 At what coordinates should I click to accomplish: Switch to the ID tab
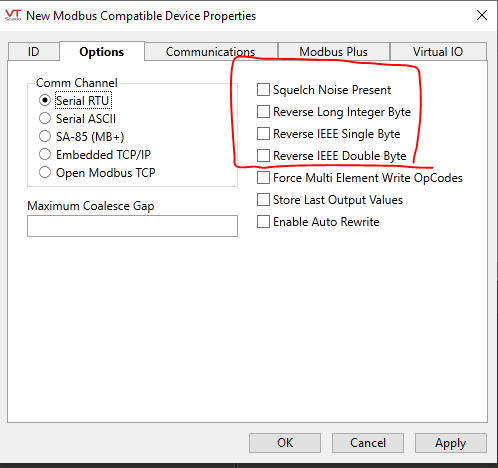[34, 52]
